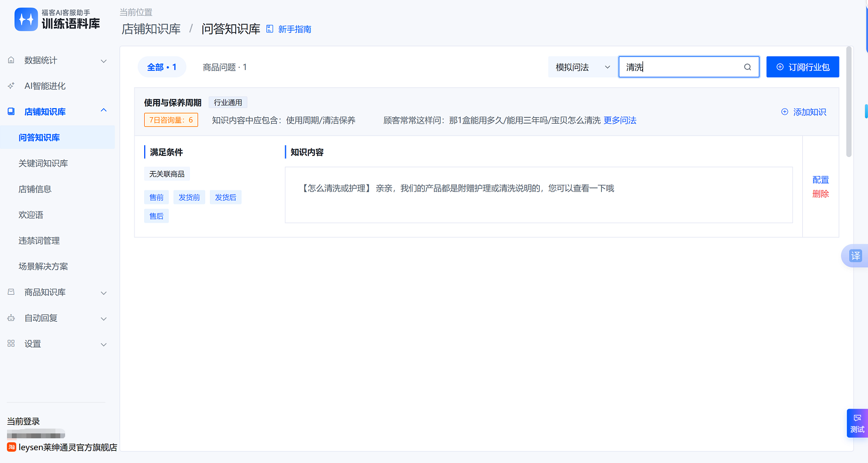Click 删除 to delete the entry
This screenshot has height=463, width=868.
(x=821, y=194)
